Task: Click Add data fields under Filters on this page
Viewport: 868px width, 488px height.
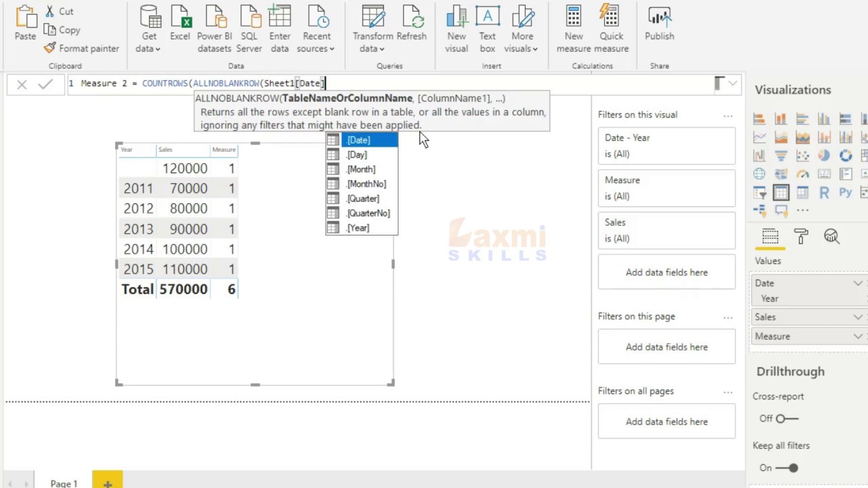Action: point(667,347)
